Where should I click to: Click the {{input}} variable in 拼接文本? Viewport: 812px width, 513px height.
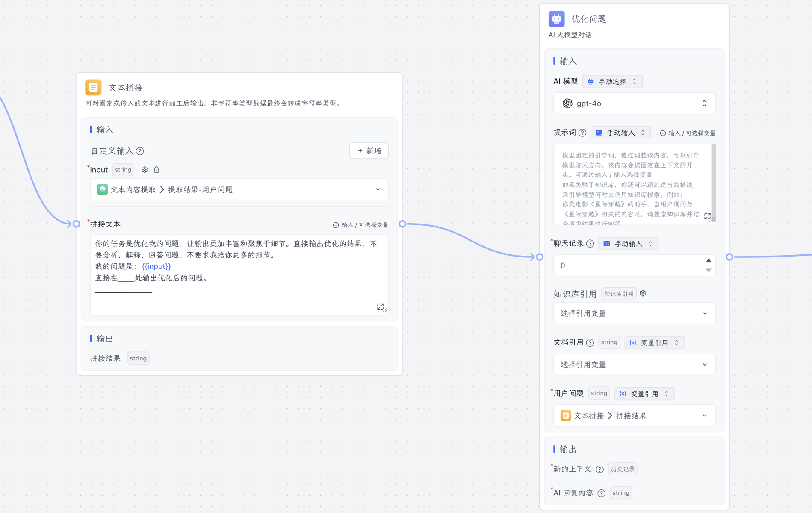(x=156, y=266)
